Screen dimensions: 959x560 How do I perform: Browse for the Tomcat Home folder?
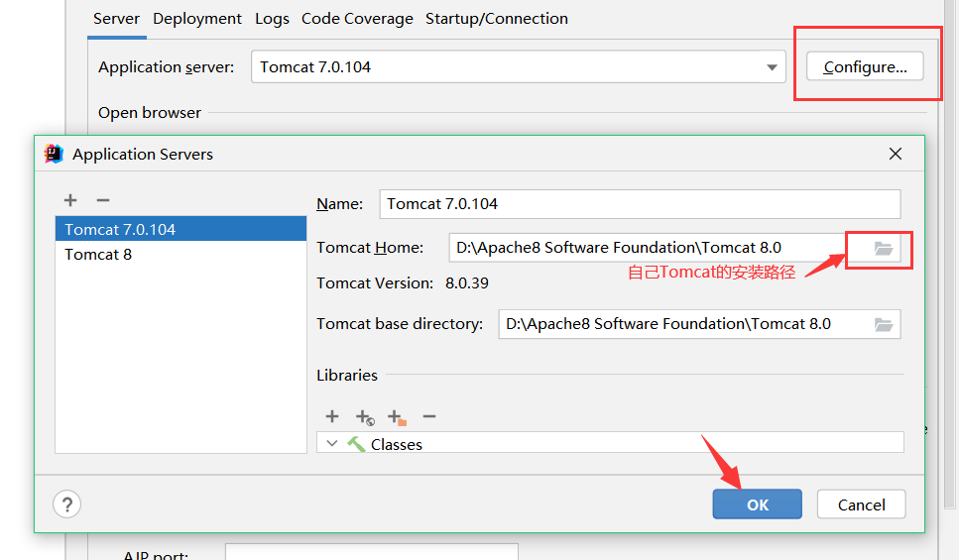click(x=884, y=248)
